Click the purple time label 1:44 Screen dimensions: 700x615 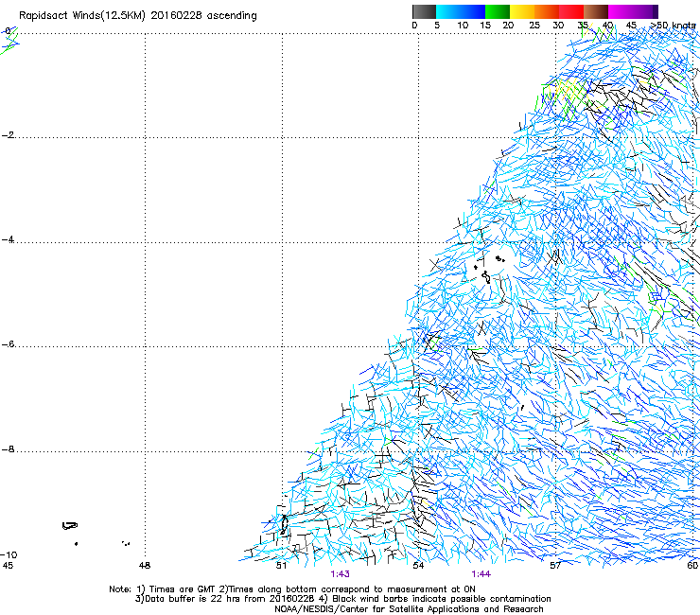click(x=481, y=574)
